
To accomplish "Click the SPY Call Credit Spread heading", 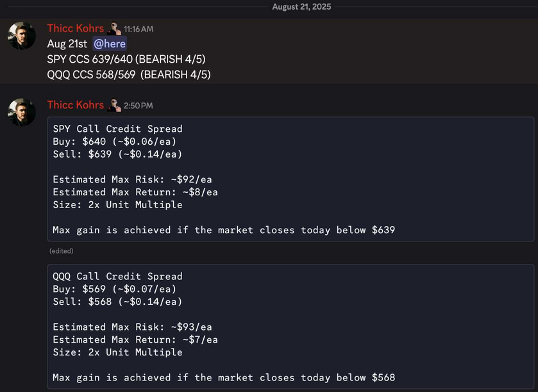I will pos(118,129).
